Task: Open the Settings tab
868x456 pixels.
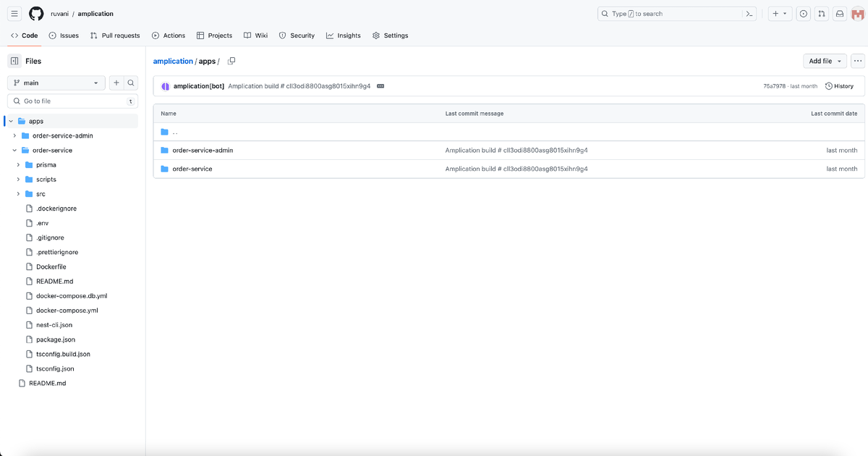Action: point(391,35)
